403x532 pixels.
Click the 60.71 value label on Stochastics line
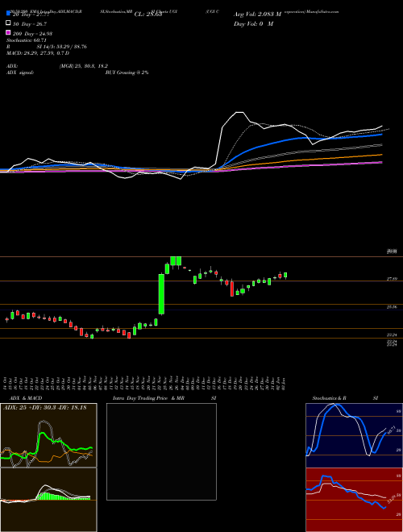click(x=390, y=430)
